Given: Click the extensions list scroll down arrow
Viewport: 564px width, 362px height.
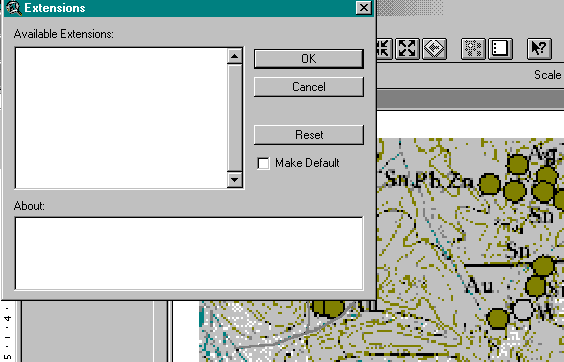Looking at the screenshot, I should (x=235, y=179).
